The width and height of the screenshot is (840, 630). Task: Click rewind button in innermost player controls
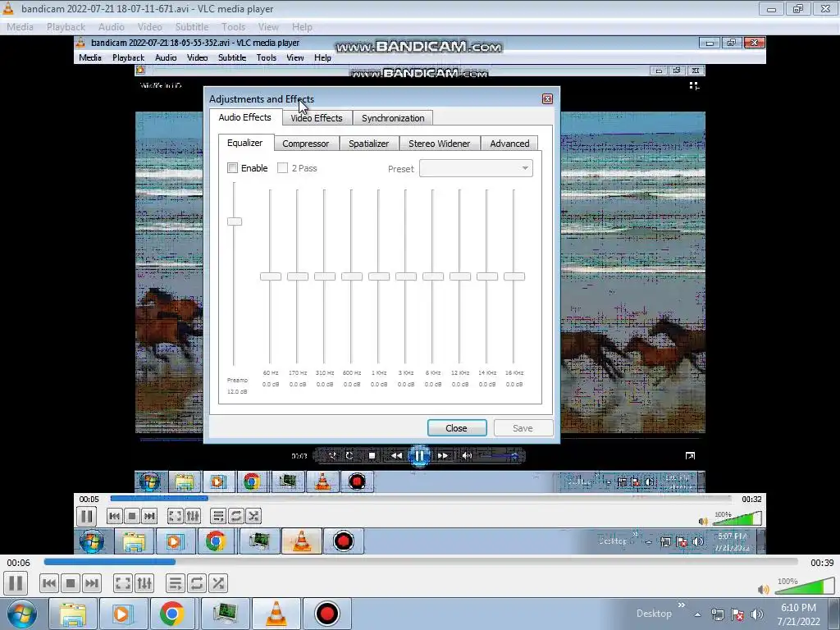[x=396, y=456]
